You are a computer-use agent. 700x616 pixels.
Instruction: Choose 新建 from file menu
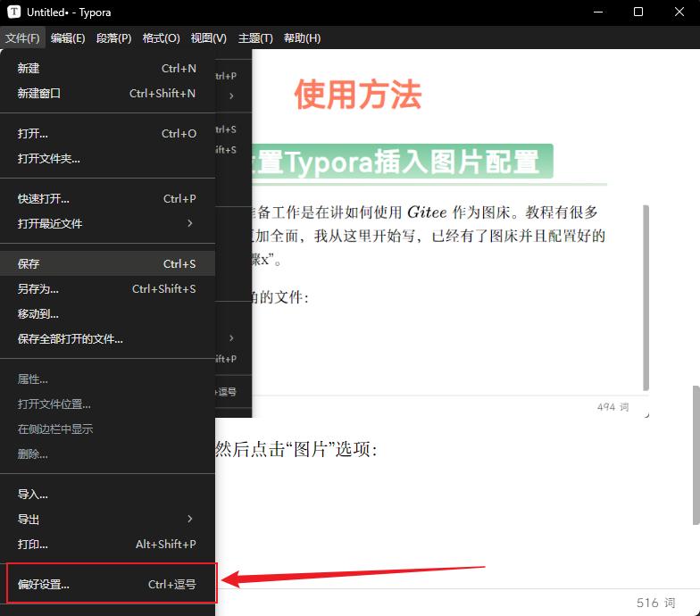pyautogui.click(x=107, y=68)
